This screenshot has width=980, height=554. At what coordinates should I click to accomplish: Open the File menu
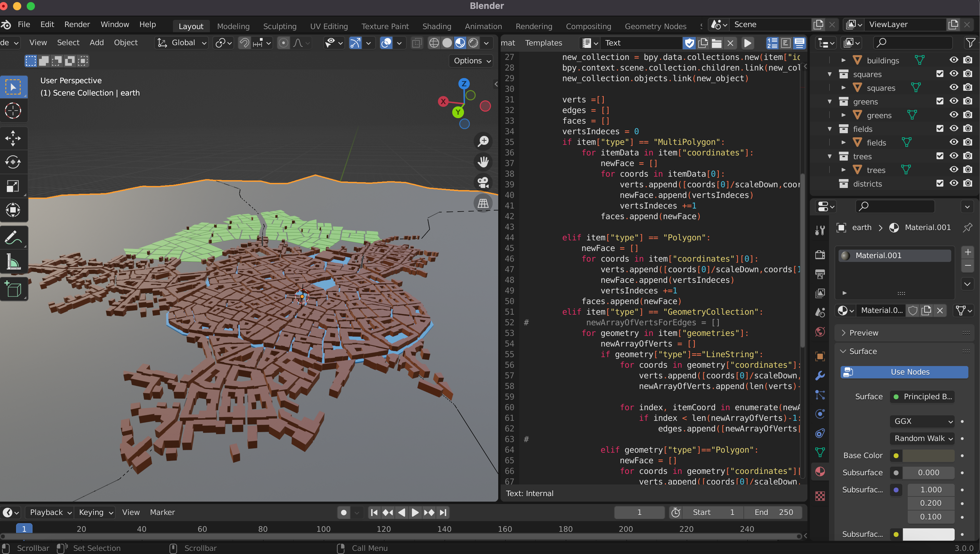coord(24,24)
